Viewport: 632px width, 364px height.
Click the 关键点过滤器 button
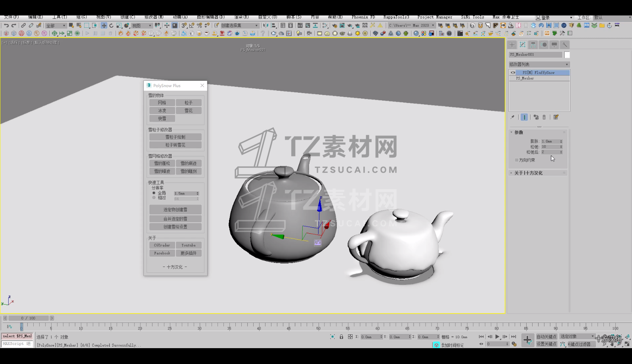tap(582, 344)
